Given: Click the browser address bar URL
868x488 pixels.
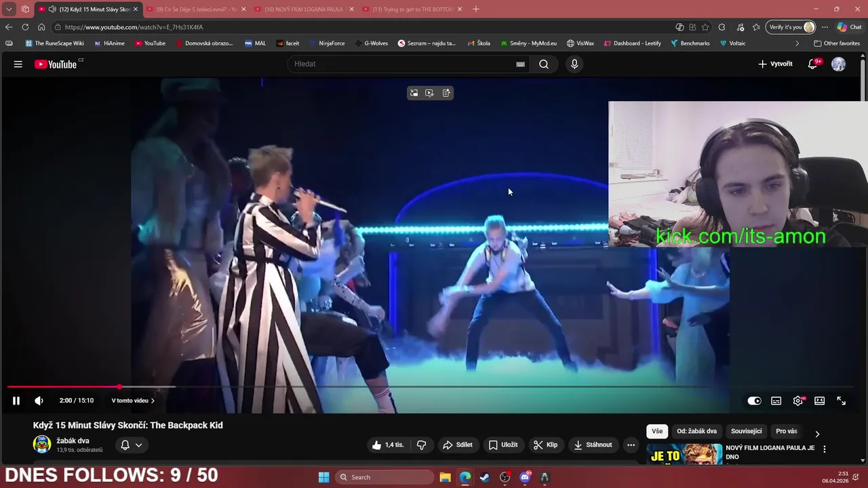Looking at the screenshot, I should [134, 27].
